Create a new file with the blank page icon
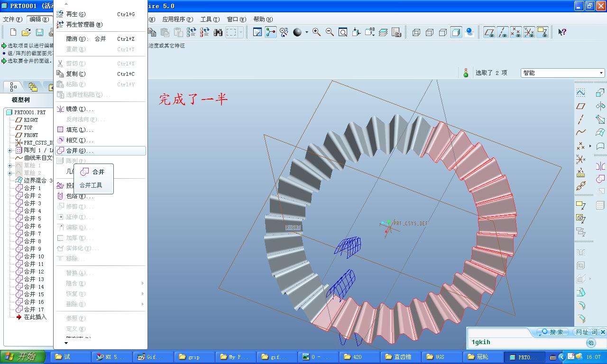Screen dimensions: 607x364 13,32
